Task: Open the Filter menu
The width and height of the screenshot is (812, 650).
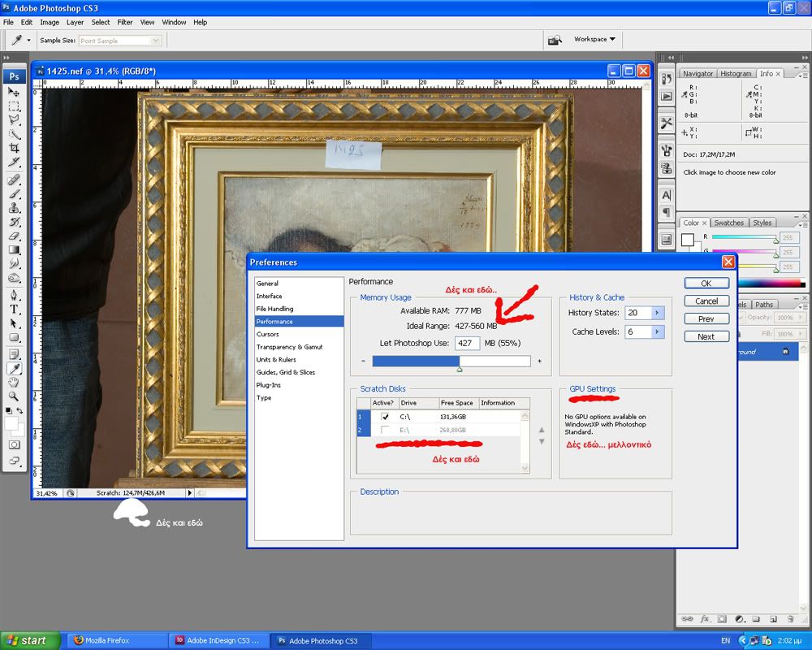Action: tap(125, 22)
